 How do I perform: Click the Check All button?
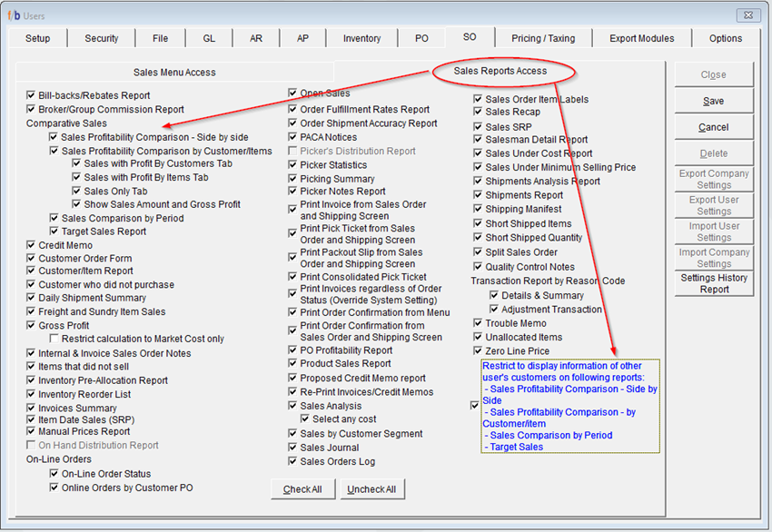302,489
